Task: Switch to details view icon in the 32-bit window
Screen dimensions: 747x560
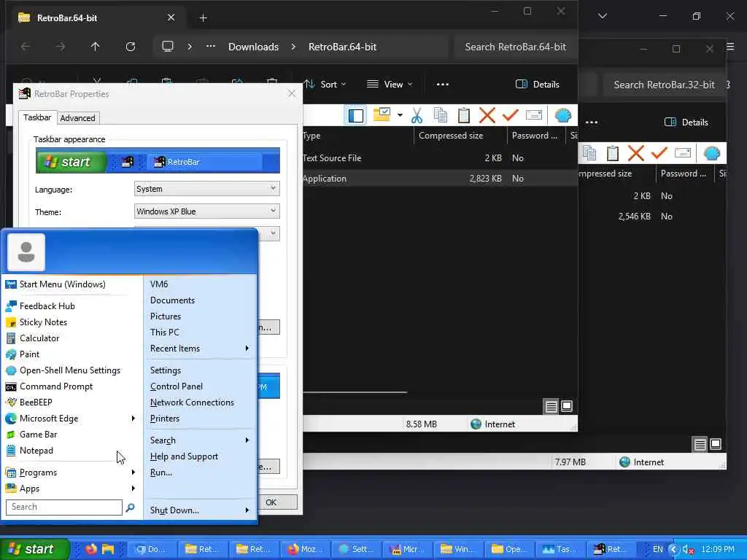Action: pyautogui.click(x=700, y=444)
